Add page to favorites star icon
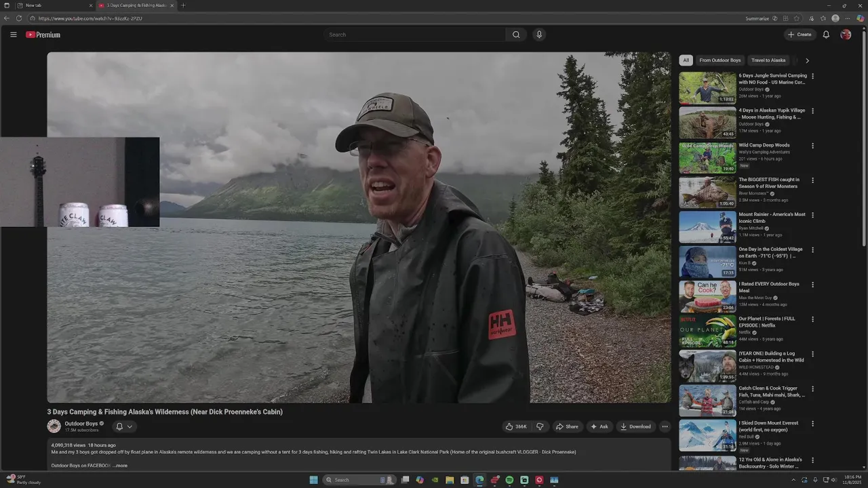Screen dimensions: 868x488 (797, 18)
